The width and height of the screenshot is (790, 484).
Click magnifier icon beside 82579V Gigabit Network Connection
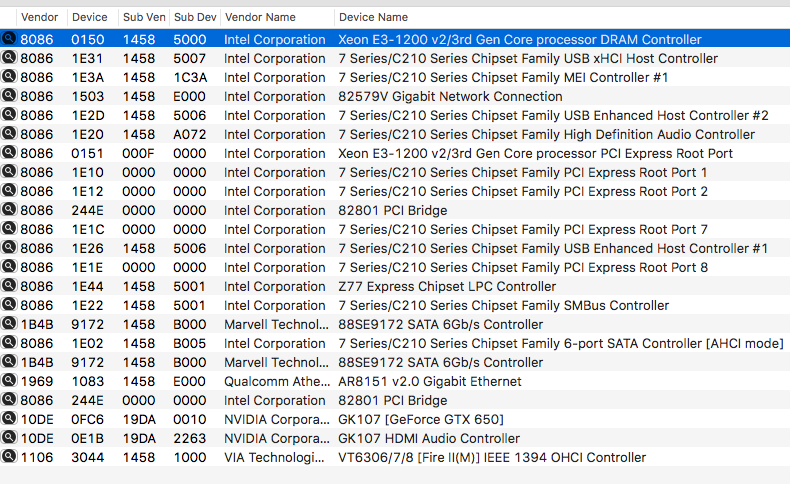click(x=10, y=96)
